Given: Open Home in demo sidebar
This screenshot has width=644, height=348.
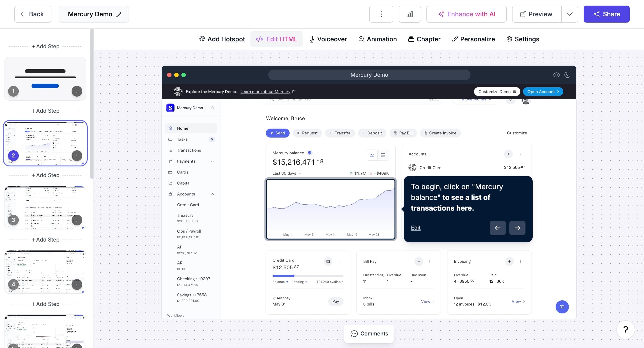Looking at the screenshot, I should tap(191, 128).
